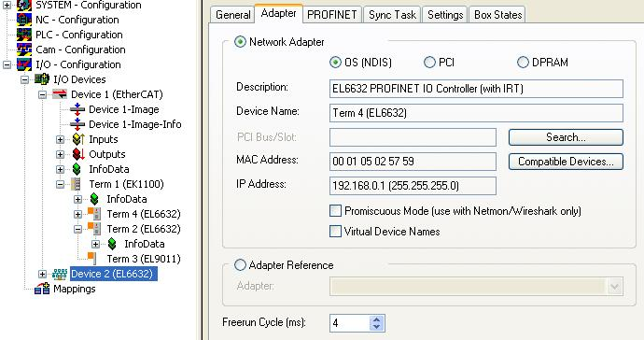The image size is (644, 340).
Task: Open the PROFINET tab
Action: point(332,15)
